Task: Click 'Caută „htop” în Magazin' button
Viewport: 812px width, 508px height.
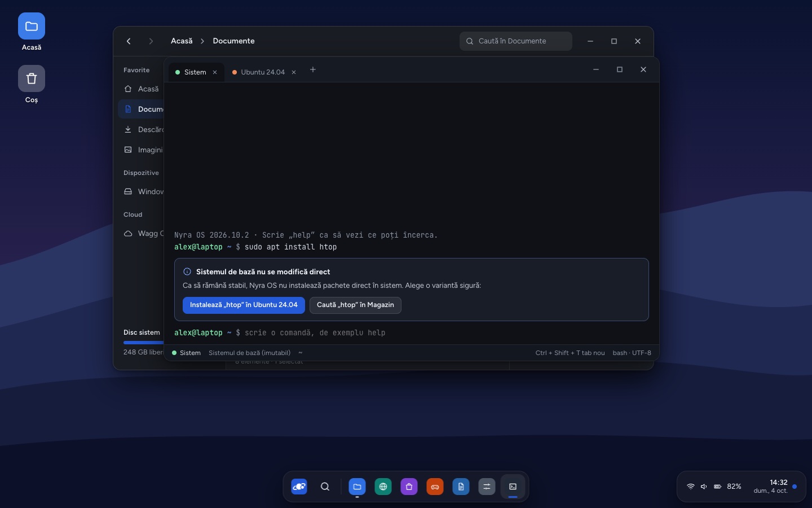Action: point(355,305)
